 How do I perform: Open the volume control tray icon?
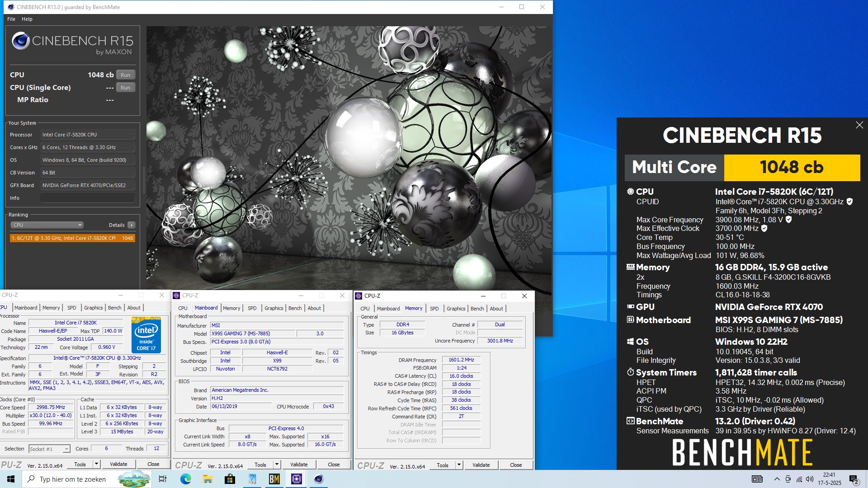click(810, 479)
